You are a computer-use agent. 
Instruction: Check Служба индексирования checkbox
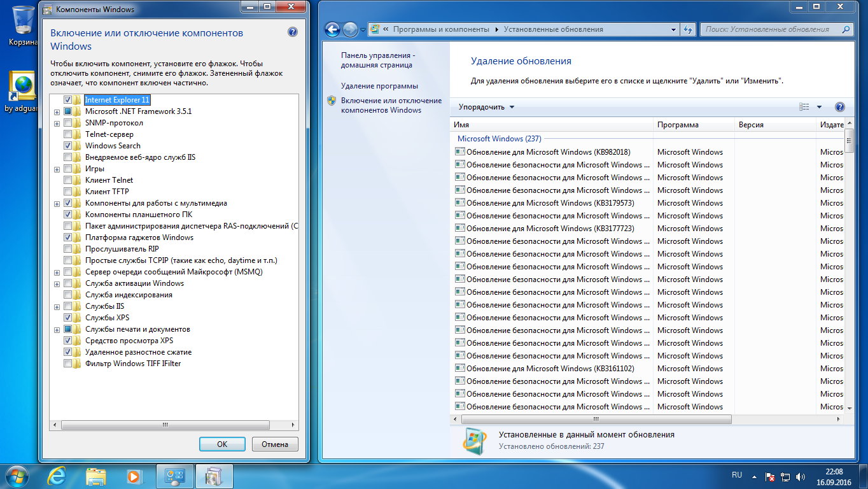(67, 295)
